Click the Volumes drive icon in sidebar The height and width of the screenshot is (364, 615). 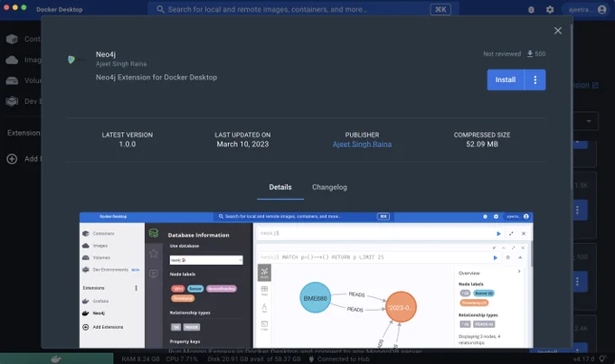point(12,80)
